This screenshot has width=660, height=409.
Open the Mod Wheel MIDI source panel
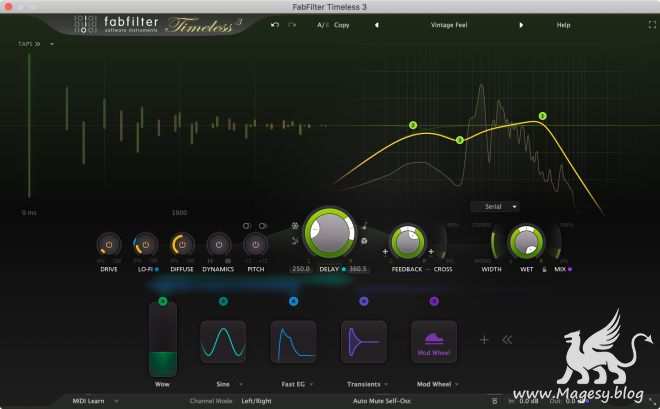[434, 342]
